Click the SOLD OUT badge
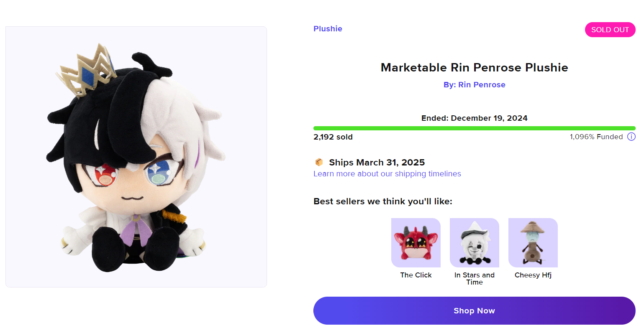 (610, 30)
